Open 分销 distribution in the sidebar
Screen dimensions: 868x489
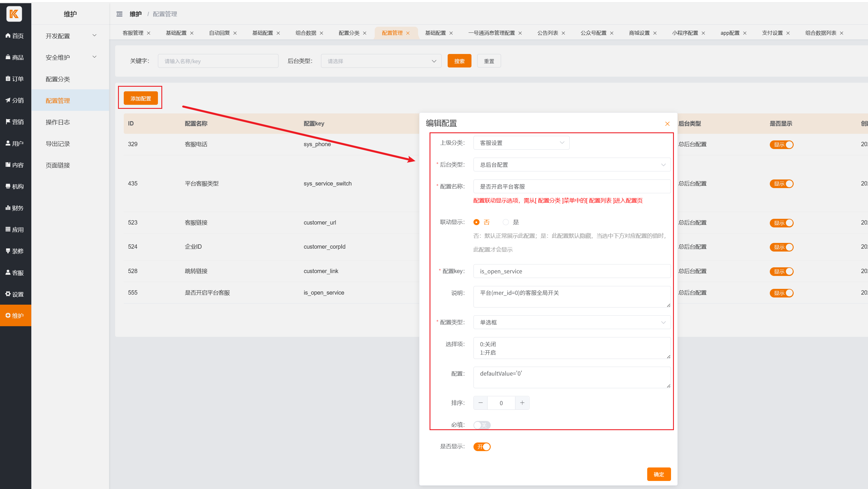tap(15, 100)
